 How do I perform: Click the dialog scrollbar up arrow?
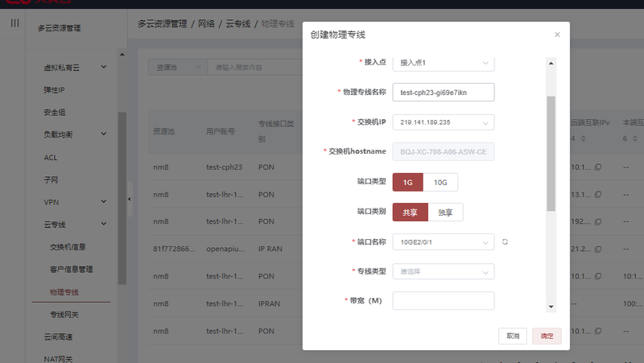[x=551, y=62]
